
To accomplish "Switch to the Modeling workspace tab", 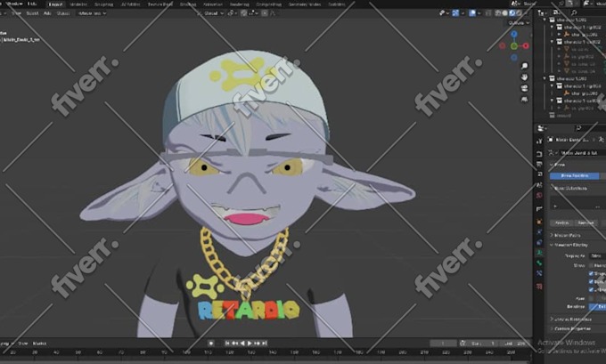I will click(78, 4).
